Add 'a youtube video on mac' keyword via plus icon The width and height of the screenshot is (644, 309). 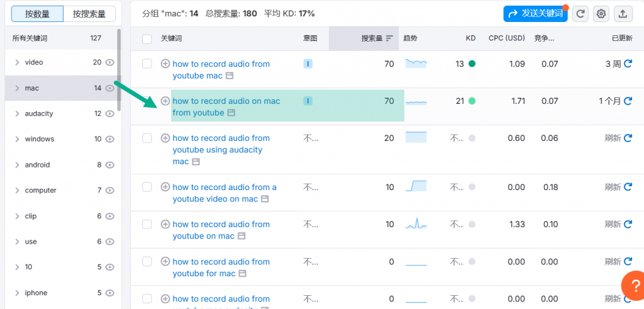click(165, 187)
